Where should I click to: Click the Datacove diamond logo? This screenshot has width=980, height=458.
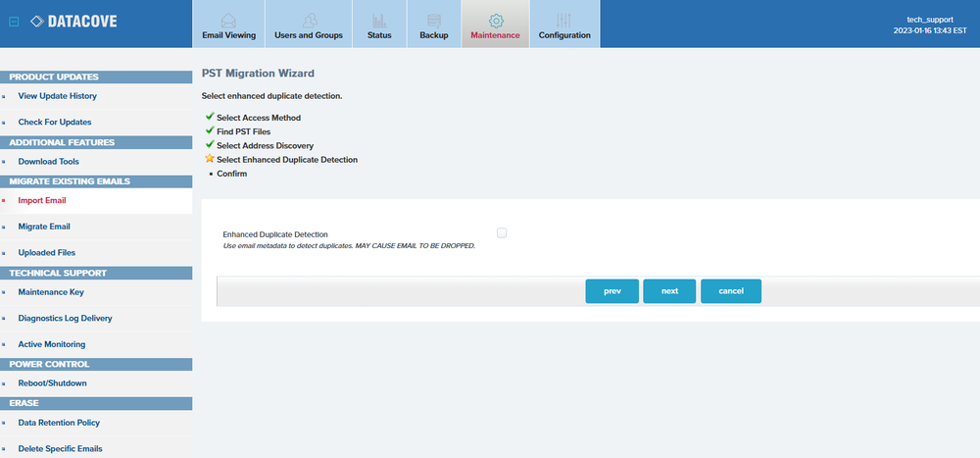point(37,22)
